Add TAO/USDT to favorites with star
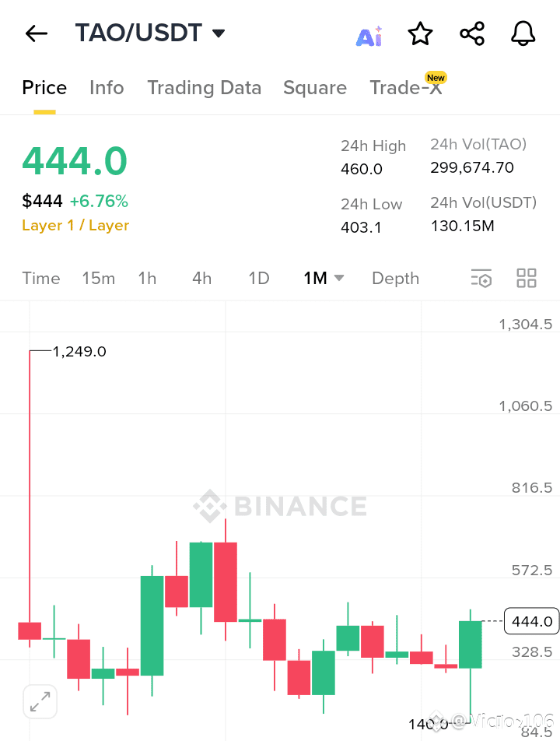Viewport: 560px width, 741px height. click(x=420, y=33)
